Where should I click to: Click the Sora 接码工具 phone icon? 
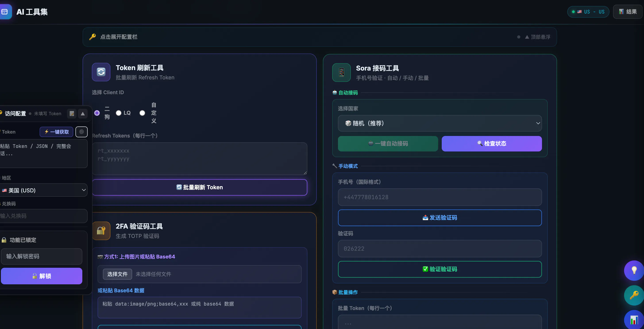click(341, 73)
